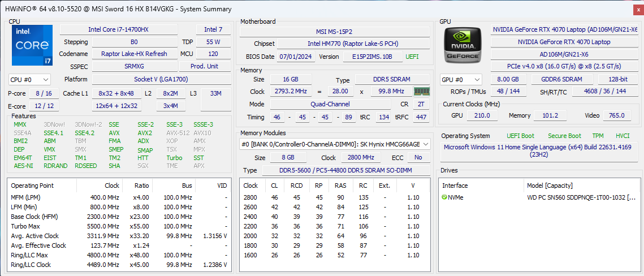Click the NVIDIA GeForce logo
Viewport: 644px width, 276px height.
tap(462, 45)
